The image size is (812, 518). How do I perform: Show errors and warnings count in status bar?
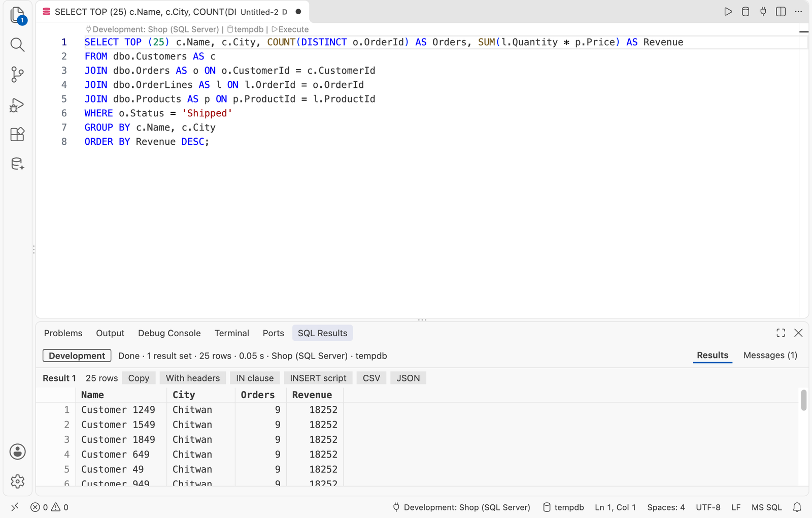[x=49, y=507]
